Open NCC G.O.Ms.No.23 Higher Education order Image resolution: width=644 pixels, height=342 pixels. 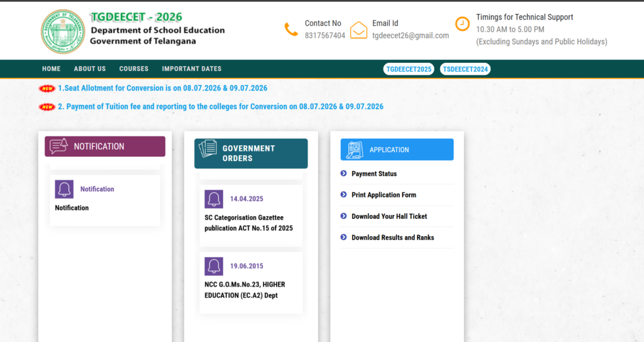click(245, 290)
